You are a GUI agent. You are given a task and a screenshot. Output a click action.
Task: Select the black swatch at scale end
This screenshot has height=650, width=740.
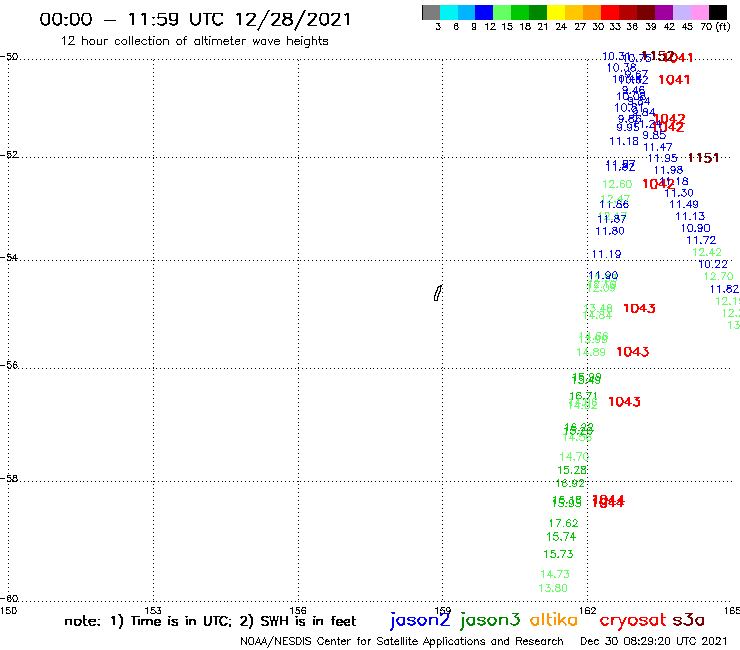(717, 12)
